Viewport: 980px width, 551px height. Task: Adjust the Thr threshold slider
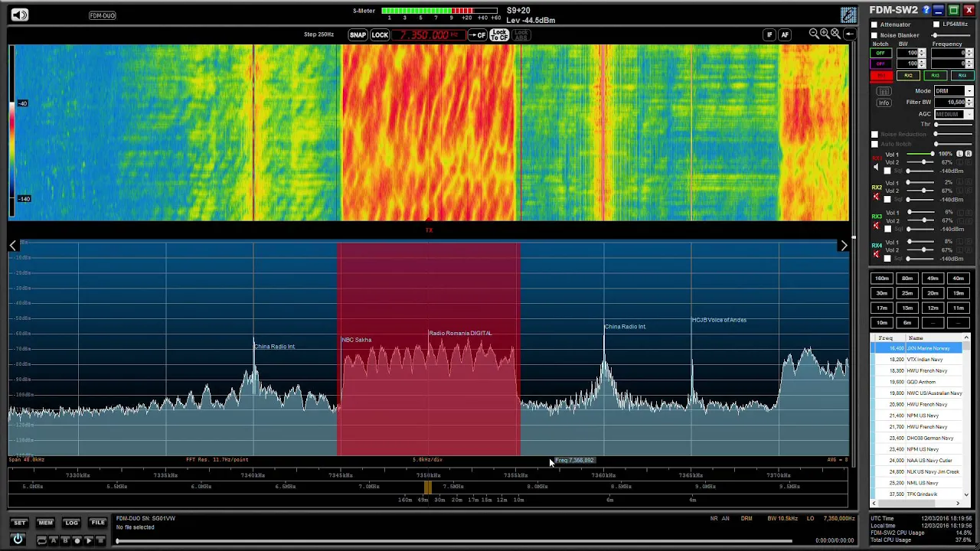954,124
